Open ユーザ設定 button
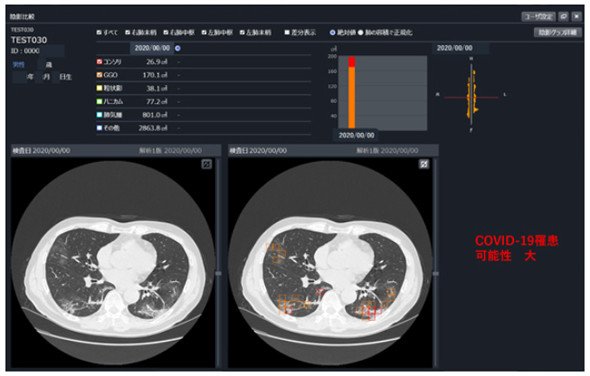The width and height of the screenshot is (590, 376). 539,17
